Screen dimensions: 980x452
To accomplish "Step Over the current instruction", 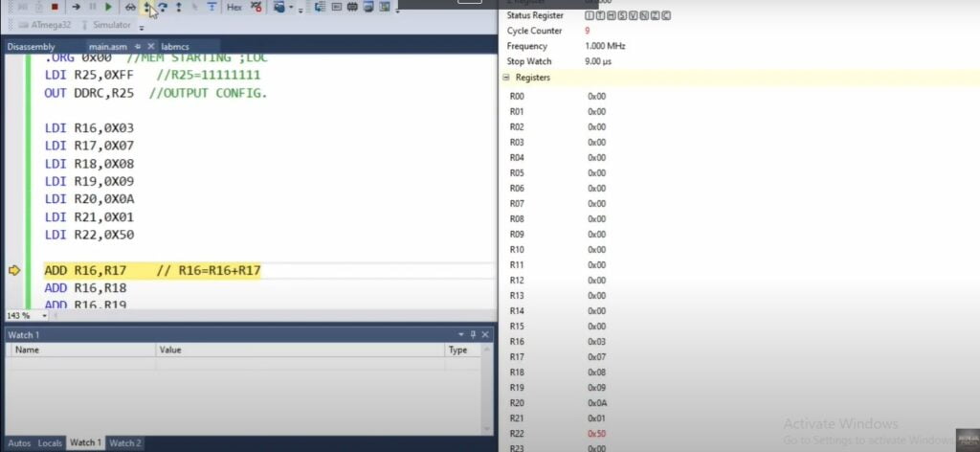I will (x=163, y=7).
